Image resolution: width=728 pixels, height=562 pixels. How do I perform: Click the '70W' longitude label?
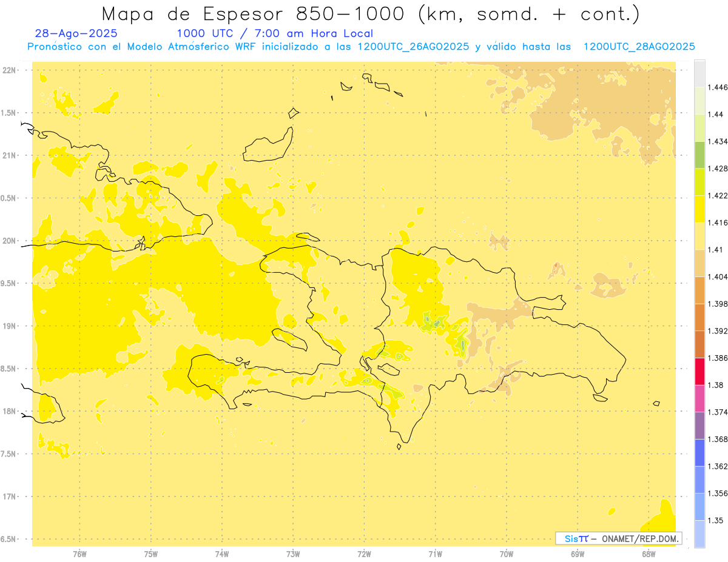tap(507, 555)
